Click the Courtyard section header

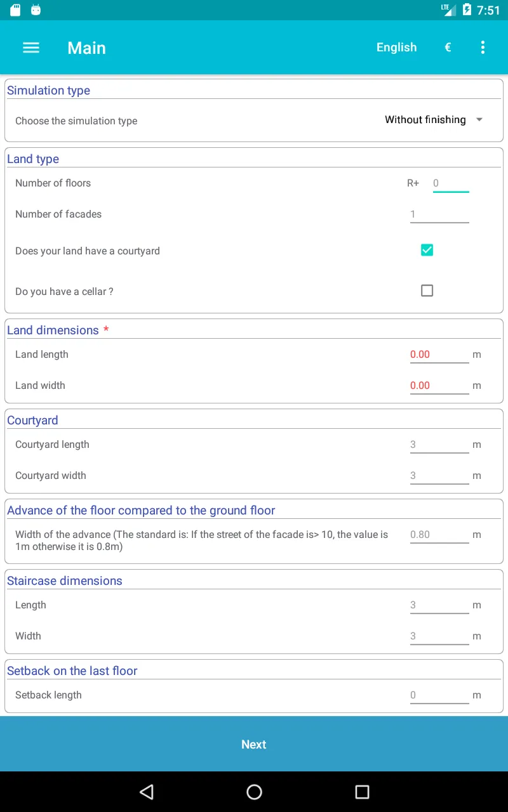(32, 420)
